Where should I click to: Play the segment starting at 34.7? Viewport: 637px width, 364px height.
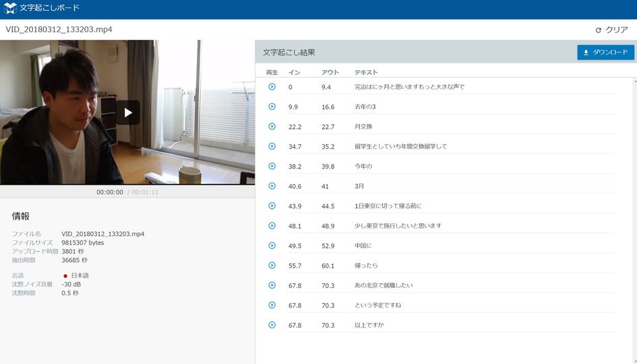pyautogui.click(x=272, y=146)
